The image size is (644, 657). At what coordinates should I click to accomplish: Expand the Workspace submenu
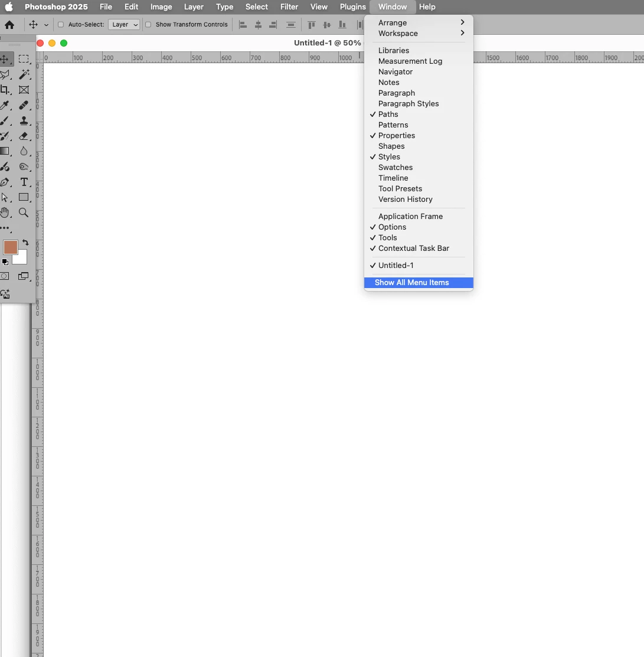pyautogui.click(x=419, y=34)
